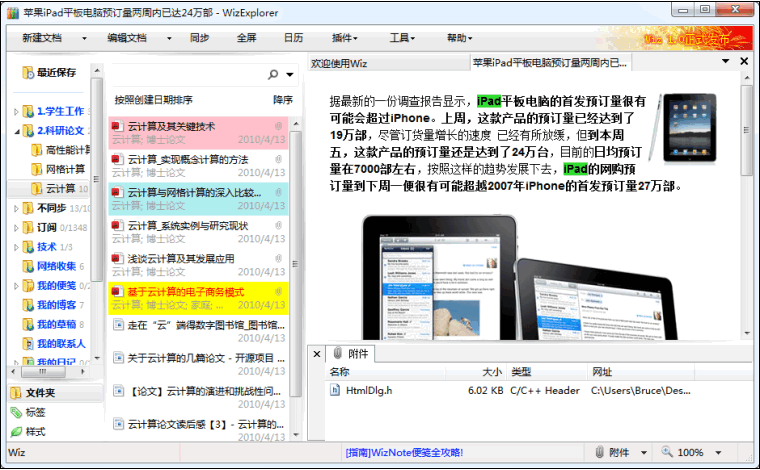Open note 云计算_系统实例与研究现状

(x=198, y=232)
